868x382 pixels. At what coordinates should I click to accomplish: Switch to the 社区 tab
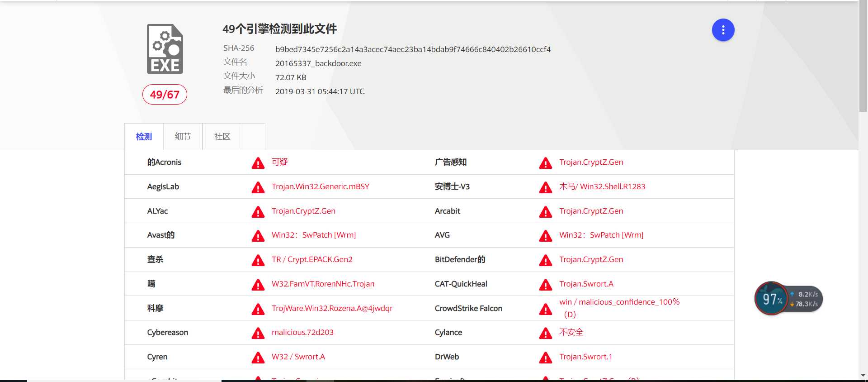222,136
